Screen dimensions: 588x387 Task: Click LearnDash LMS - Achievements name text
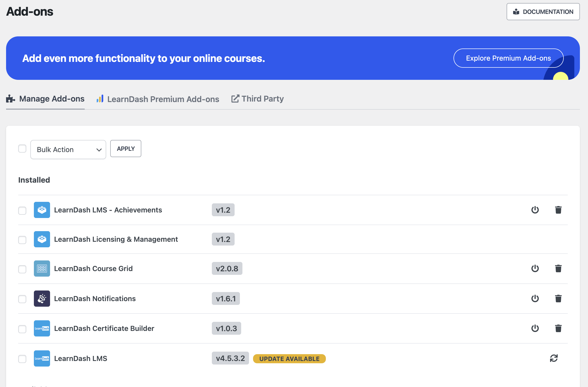[108, 210]
